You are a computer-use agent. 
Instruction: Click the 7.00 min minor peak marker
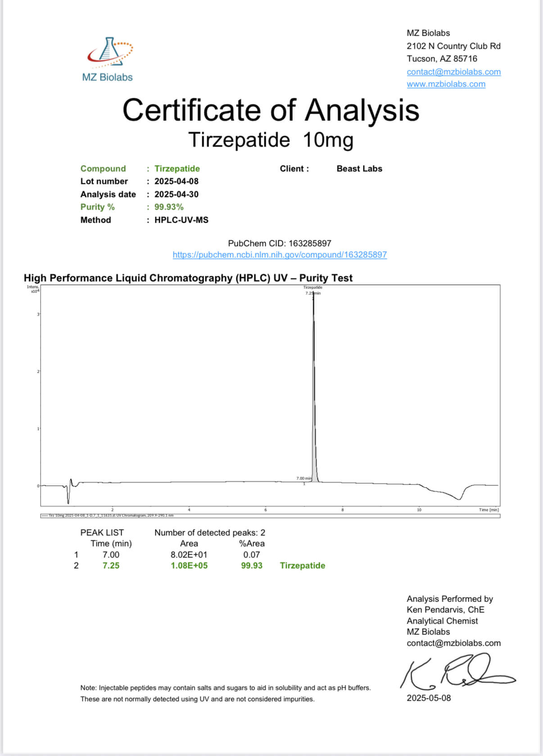304,478
